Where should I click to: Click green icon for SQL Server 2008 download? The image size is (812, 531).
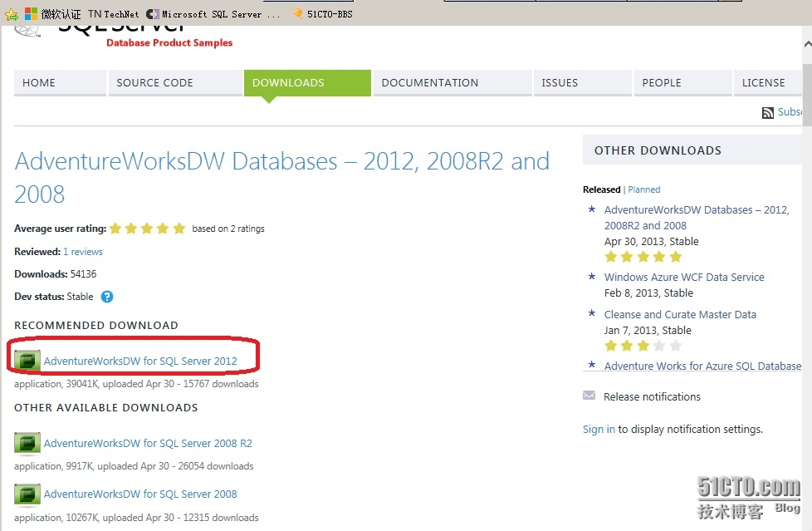tap(27, 494)
